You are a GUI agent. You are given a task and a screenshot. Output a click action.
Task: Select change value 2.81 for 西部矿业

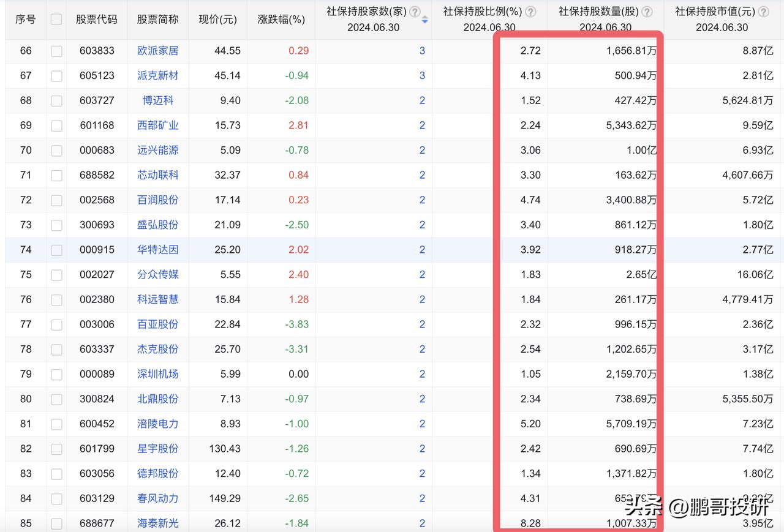pyautogui.click(x=299, y=126)
